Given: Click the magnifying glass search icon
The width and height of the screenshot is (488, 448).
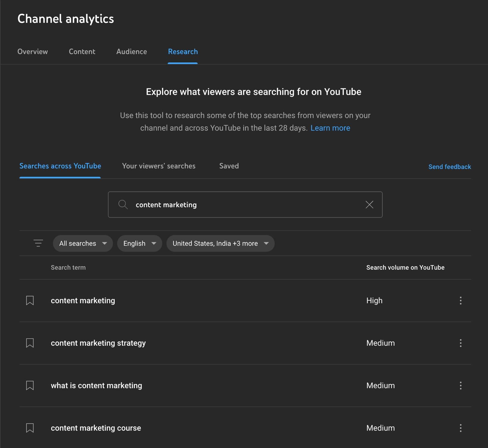Looking at the screenshot, I should click(x=123, y=204).
